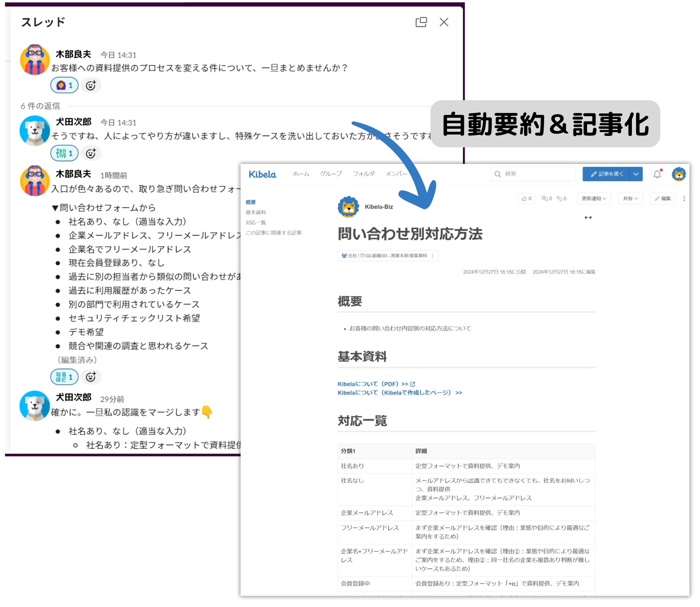Open the 犬田次郎 name next to 29分前
Image resolution: width=700 pixels, height=607 pixels.
click(73, 397)
